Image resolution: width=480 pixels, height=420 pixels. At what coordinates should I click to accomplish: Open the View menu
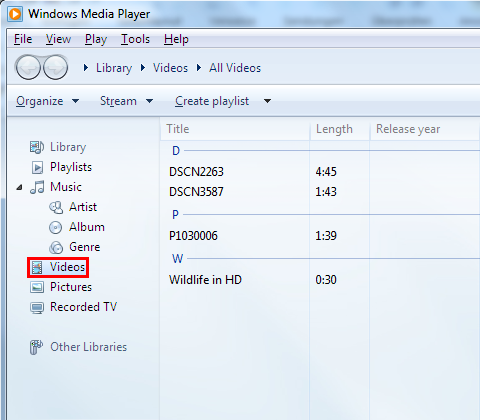tap(58, 39)
